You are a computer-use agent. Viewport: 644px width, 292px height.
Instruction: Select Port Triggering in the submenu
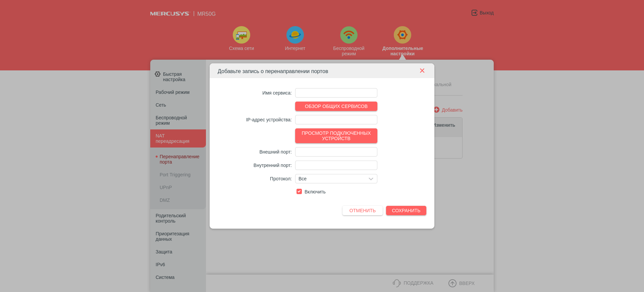tap(175, 175)
